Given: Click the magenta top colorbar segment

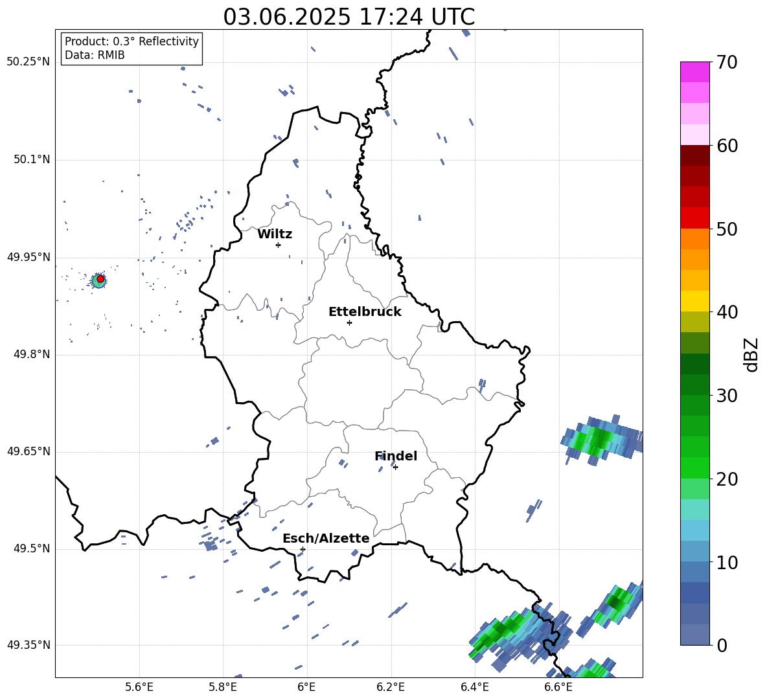Looking at the screenshot, I should click(694, 72).
